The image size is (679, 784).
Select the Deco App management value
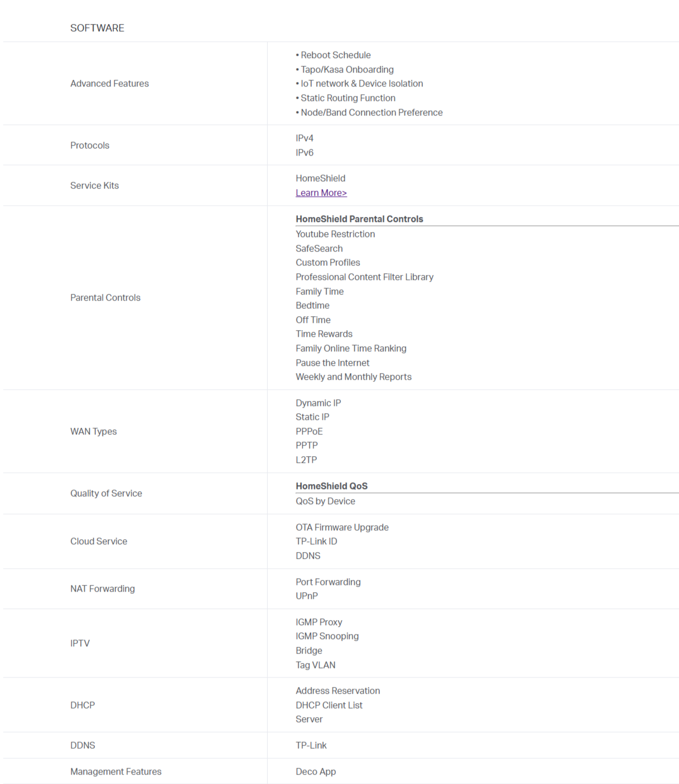point(316,772)
